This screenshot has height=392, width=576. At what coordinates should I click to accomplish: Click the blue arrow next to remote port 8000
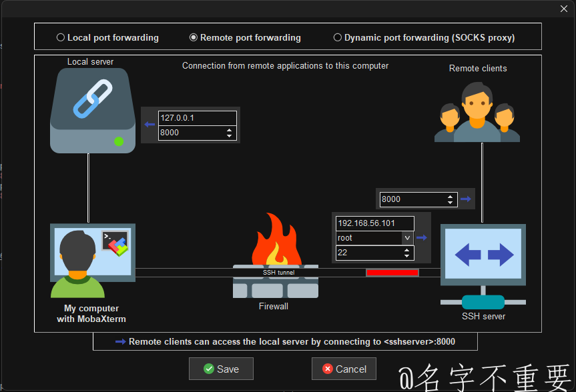click(x=466, y=199)
